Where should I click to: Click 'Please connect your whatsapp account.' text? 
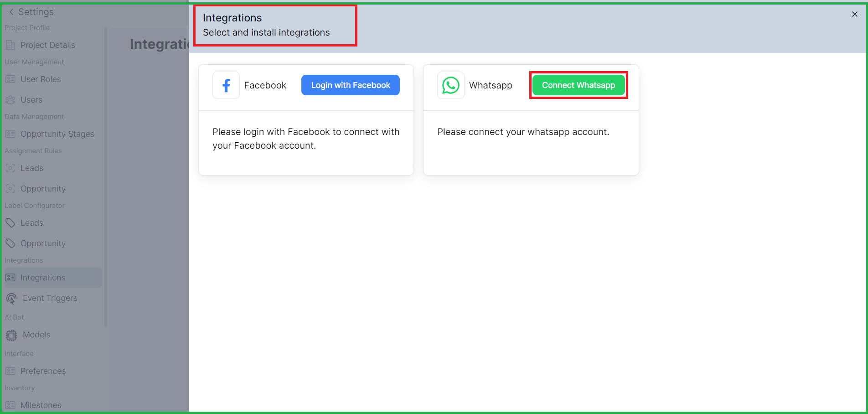click(523, 132)
